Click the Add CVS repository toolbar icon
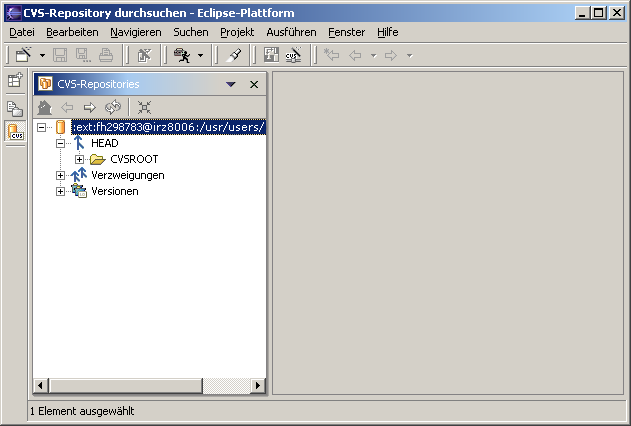Image resolution: width=631 pixels, height=426 pixels. coord(271,55)
